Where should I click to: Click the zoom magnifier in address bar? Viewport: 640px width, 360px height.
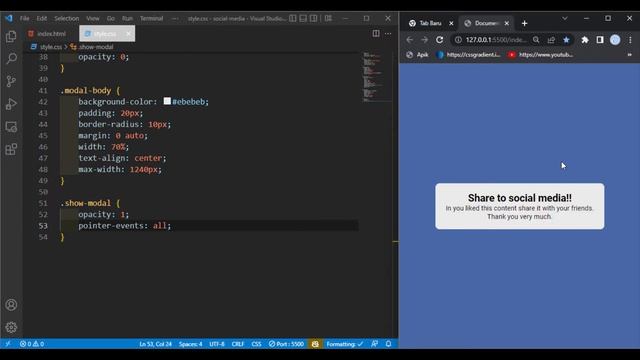pos(536,40)
